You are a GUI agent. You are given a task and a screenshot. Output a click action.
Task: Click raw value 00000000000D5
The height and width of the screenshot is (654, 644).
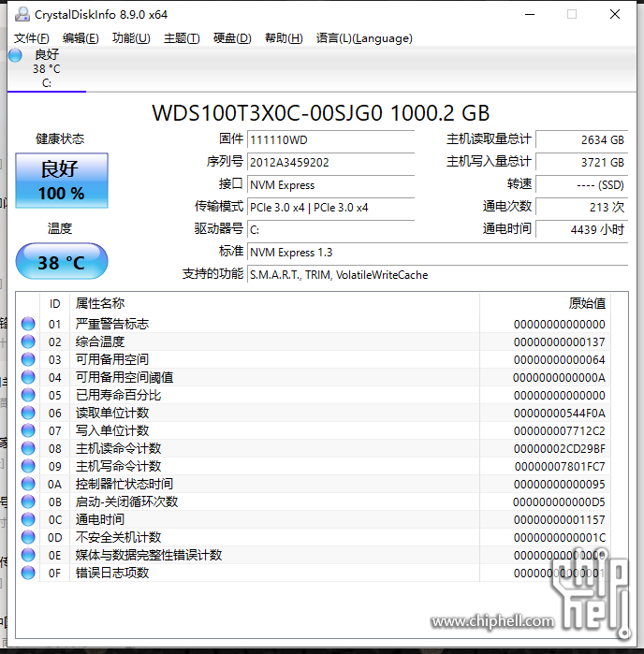click(x=559, y=502)
